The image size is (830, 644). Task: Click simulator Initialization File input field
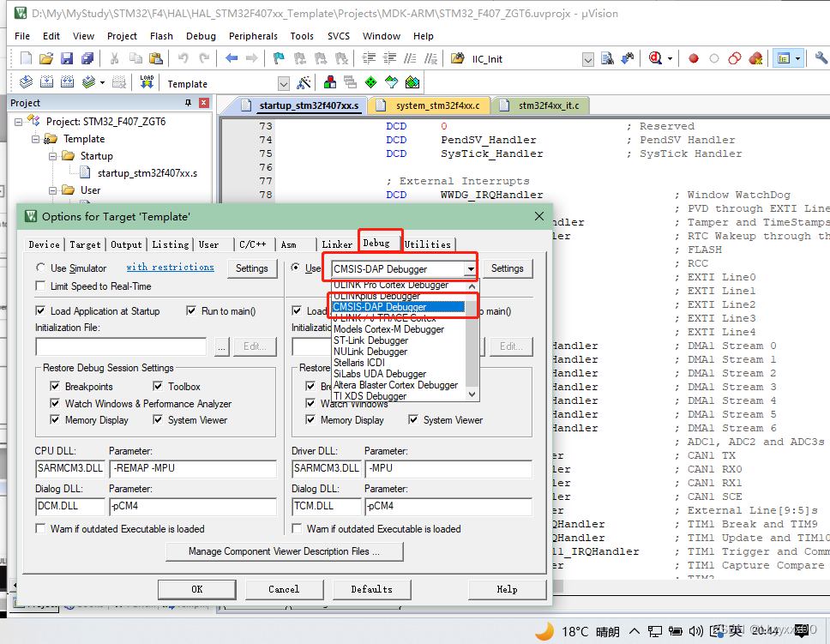coord(121,347)
